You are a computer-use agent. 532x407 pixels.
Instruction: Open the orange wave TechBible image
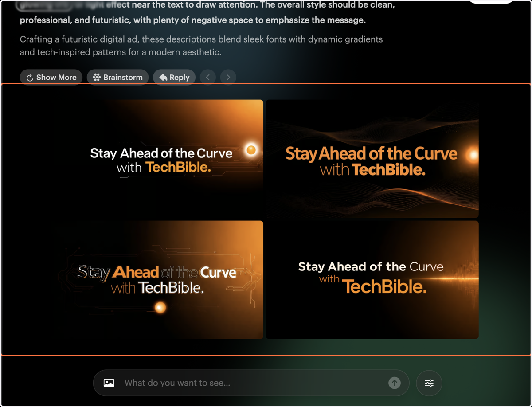(x=372, y=159)
